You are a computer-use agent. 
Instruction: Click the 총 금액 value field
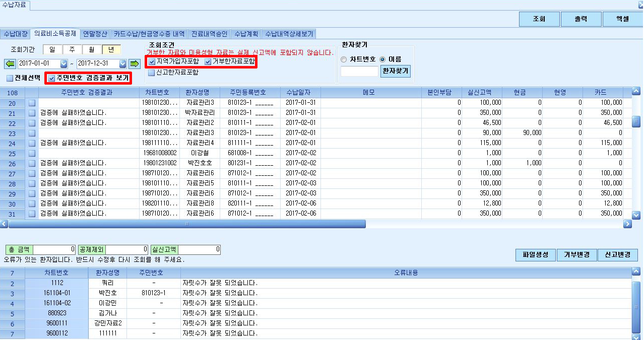point(54,249)
